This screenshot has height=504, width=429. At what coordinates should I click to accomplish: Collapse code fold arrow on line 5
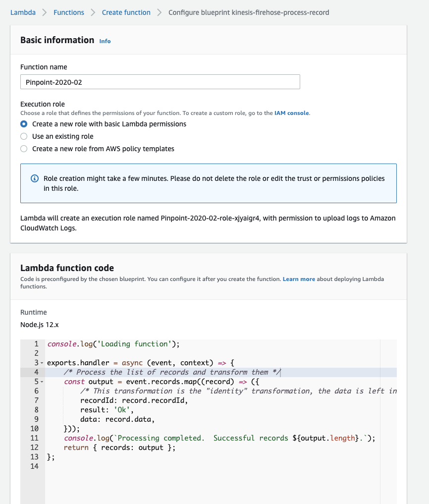[42, 382]
